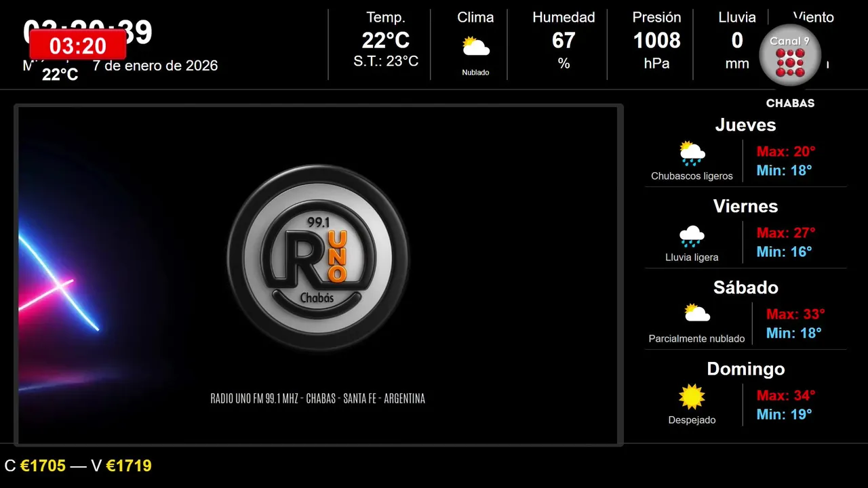The height and width of the screenshot is (488, 868).
Task: Click Domingo Min: 19° text
Action: pos(785,414)
